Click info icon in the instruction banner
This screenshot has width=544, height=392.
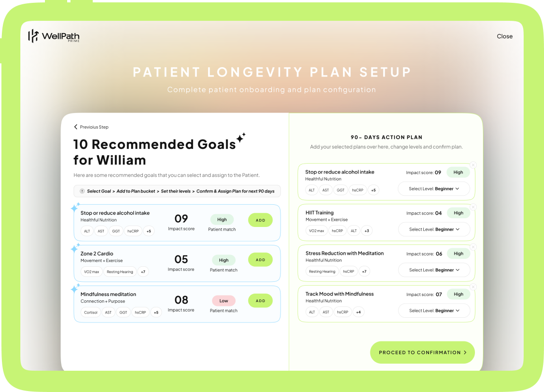point(82,191)
